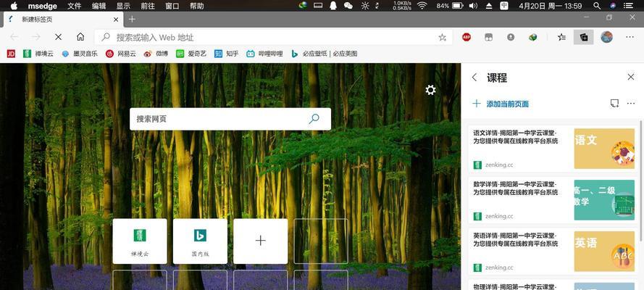
Task: Open the 英语详情 collection item
Action: [553, 251]
